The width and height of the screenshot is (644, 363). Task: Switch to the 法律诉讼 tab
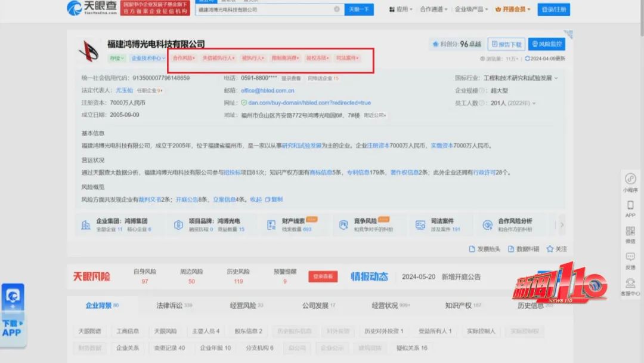174,306
